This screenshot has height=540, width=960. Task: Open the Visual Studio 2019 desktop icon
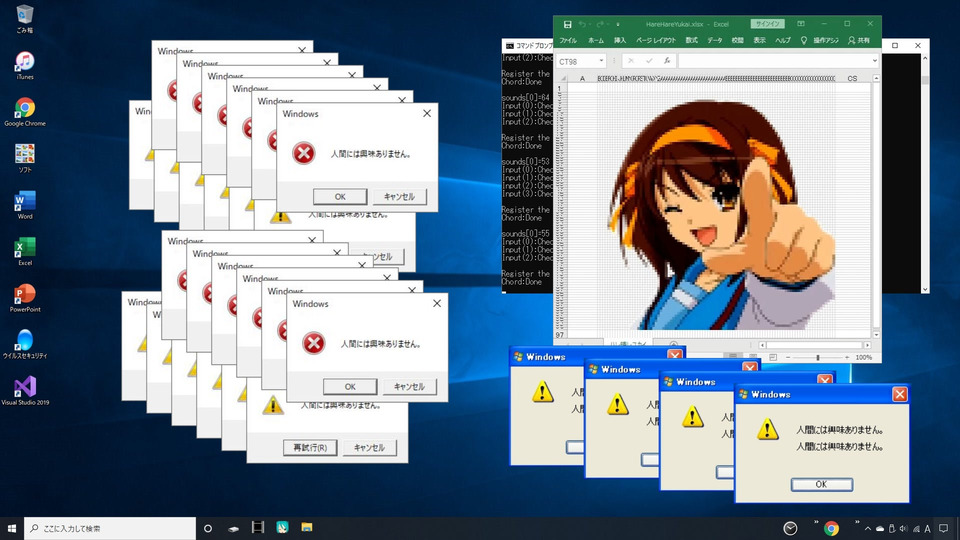coord(25,386)
